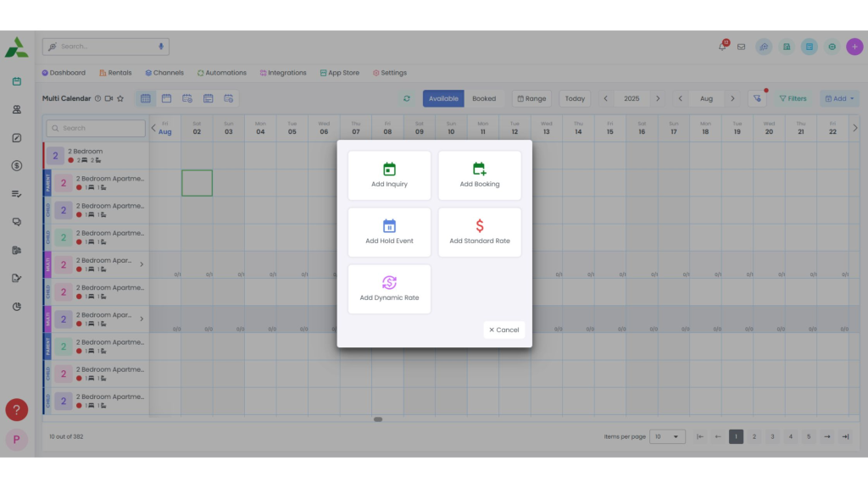This screenshot has height=488, width=868.
Task: Select the third calendar view icon
Action: (x=187, y=98)
